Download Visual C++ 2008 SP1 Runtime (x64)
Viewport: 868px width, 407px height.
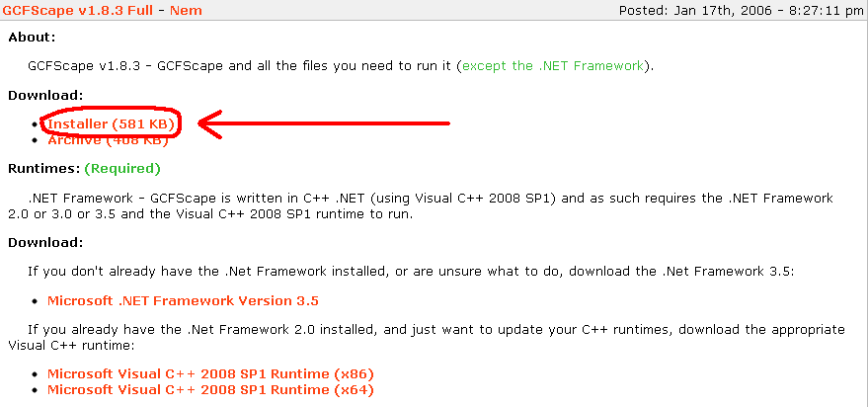click(x=210, y=389)
